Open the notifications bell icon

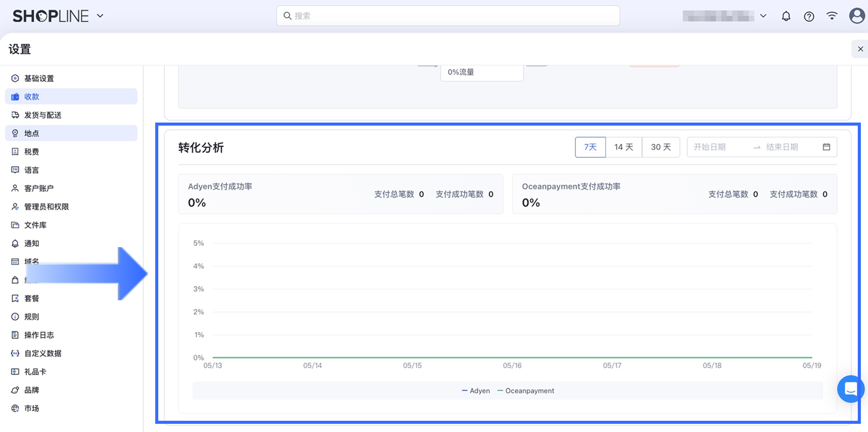(786, 16)
